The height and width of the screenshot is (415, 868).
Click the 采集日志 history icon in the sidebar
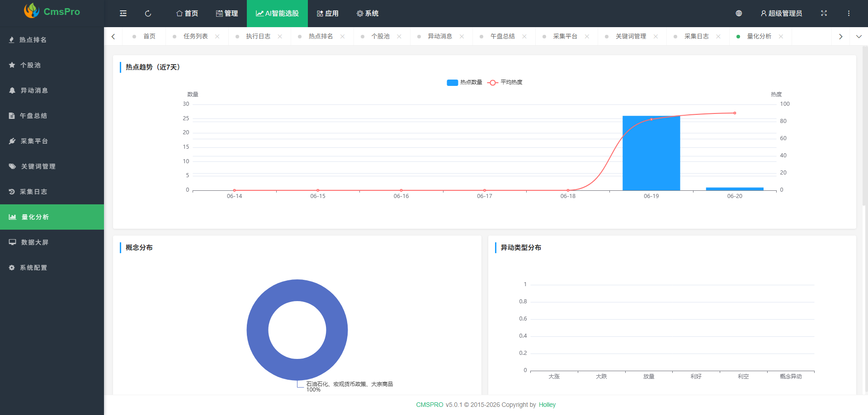click(x=12, y=192)
